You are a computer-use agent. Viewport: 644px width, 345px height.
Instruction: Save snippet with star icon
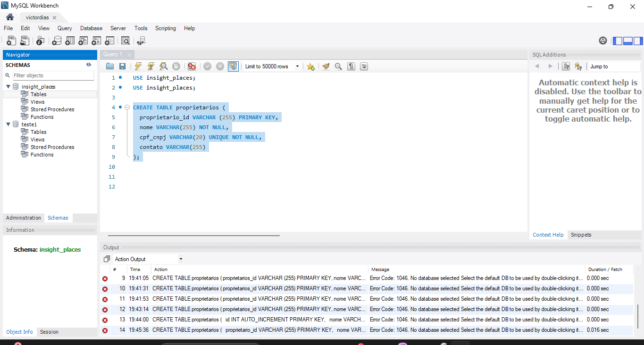click(x=310, y=66)
